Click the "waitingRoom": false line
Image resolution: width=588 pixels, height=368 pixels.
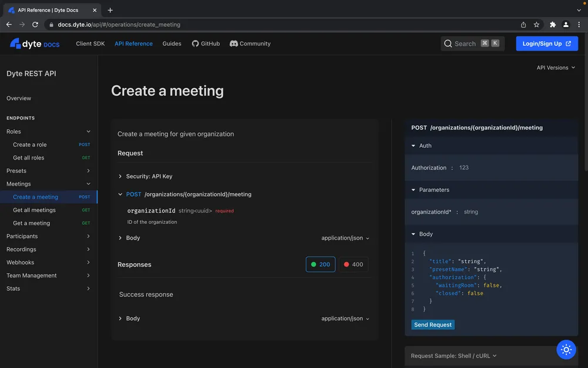coord(469,286)
